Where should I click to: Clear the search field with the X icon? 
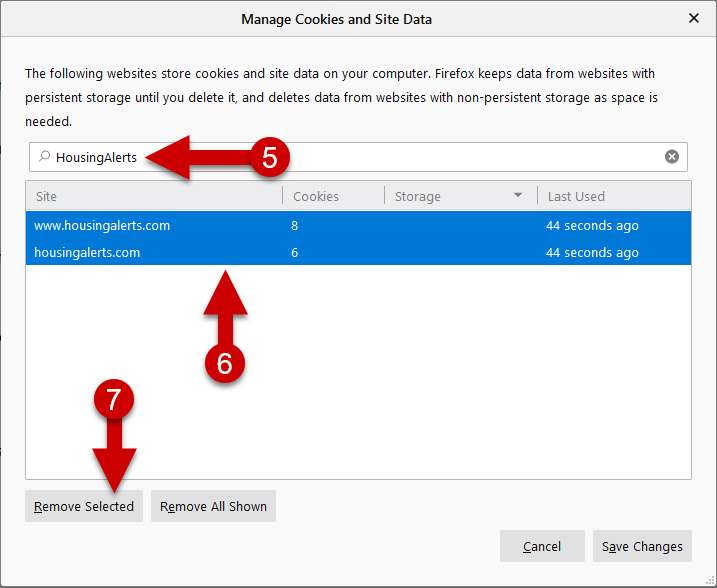(x=671, y=157)
